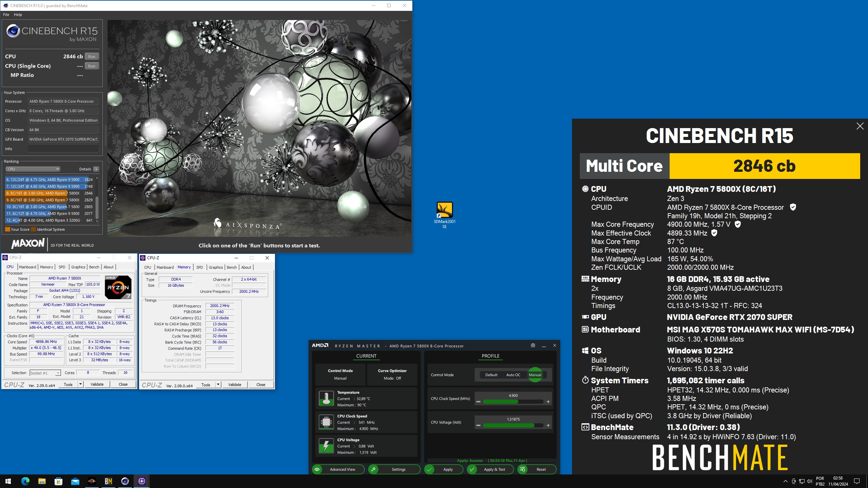This screenshot has height=488, width=868.
Task: Open the Cinebench File menu
Action: click(x=6, y=15)
